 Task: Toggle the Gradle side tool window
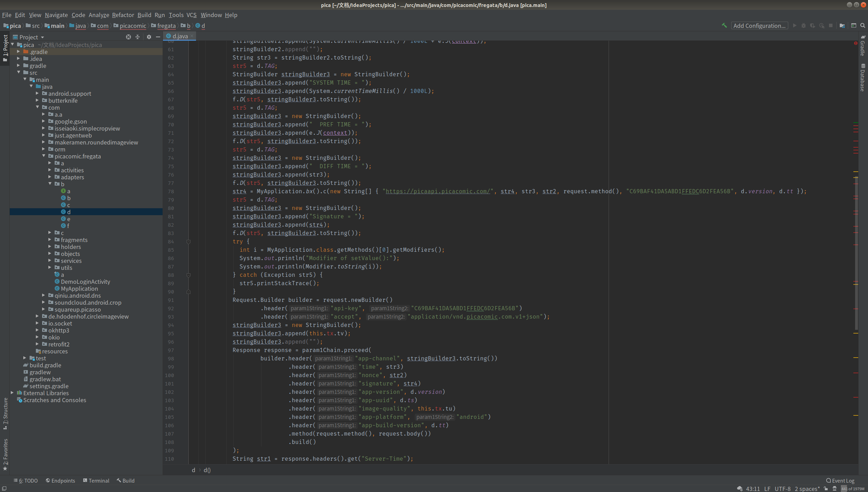pos(862,46)
